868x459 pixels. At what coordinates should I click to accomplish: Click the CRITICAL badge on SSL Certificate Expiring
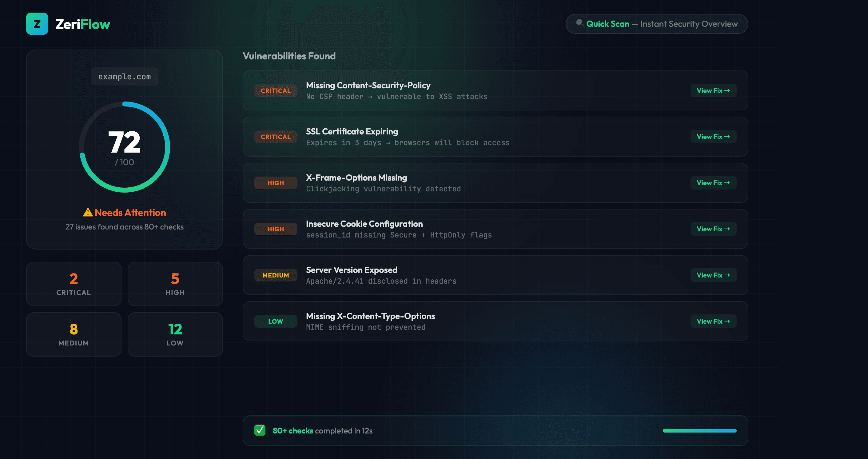pyautogui.click(x=276, y=137)
